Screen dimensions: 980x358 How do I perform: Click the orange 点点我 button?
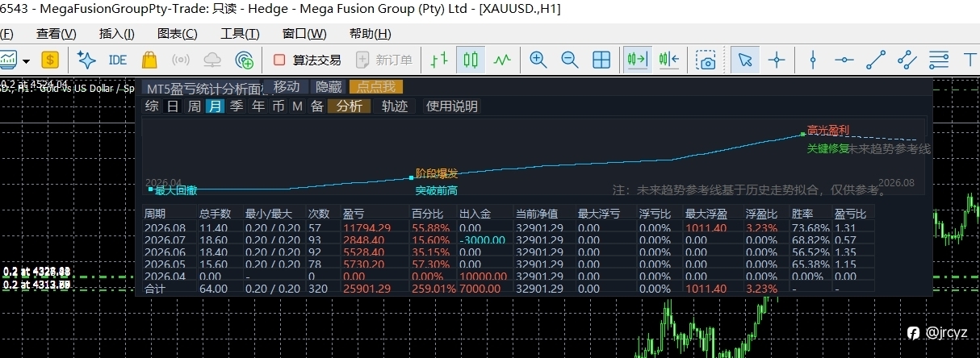pyautogui.click(x=376, y=87)
